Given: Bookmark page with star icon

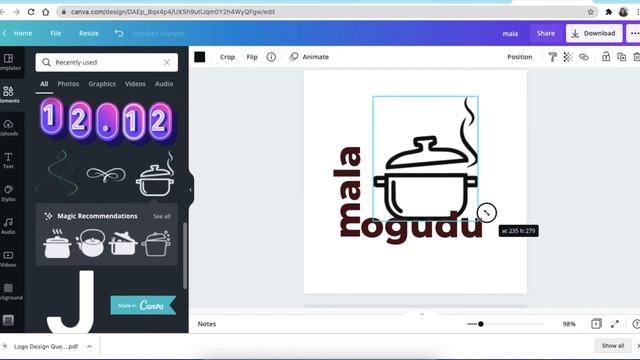Looking at the screenshot, I should [591, 12].
